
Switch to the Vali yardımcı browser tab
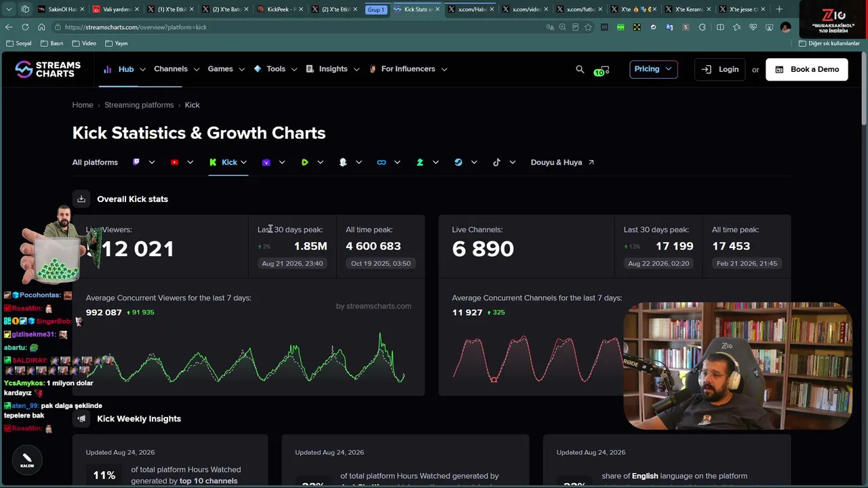(x=117, y=9)
